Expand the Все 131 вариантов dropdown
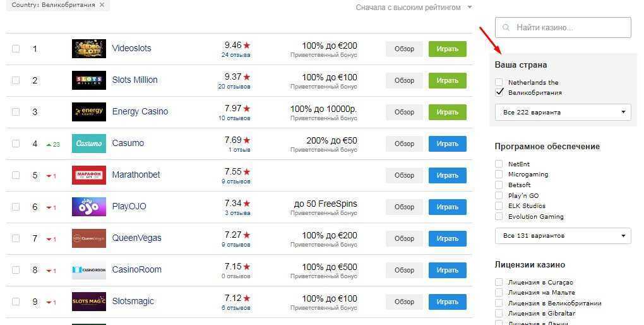Image resolution: width=644 pixels, height=325 pixels. point(563,236)
